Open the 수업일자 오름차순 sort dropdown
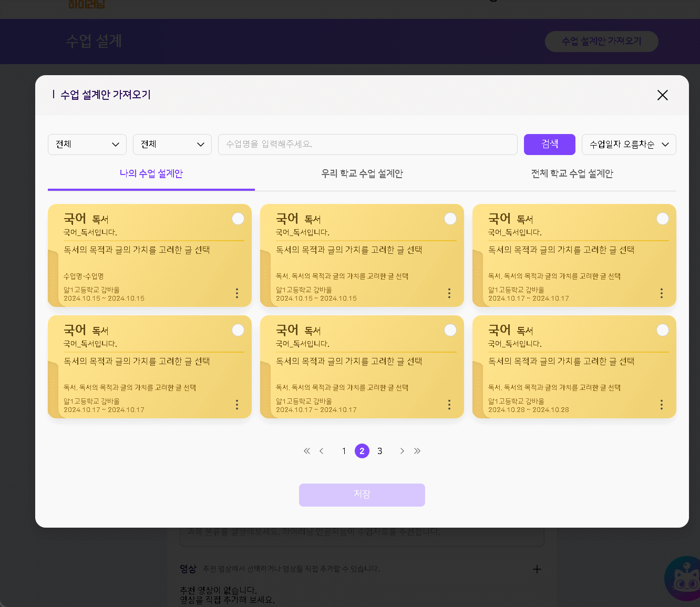Image resolution: width=700 pixels, height=607 pixels. click(x=629, y=145)
